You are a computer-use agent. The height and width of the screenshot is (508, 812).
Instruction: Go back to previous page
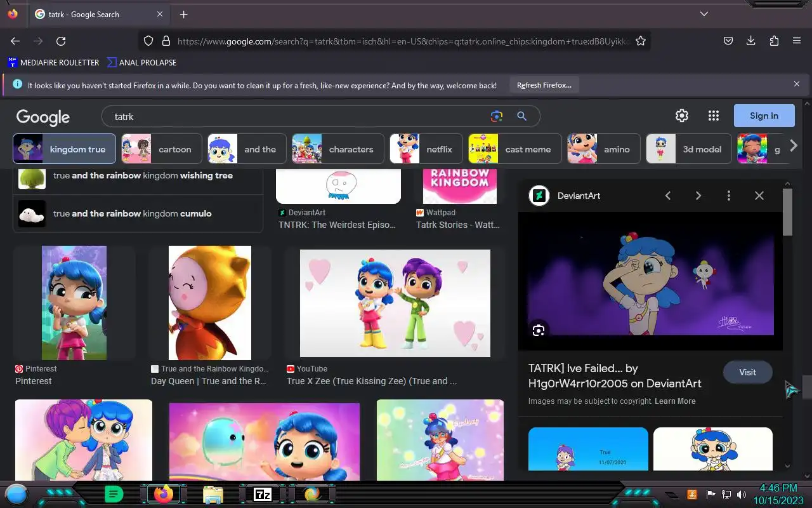point(15,41)
